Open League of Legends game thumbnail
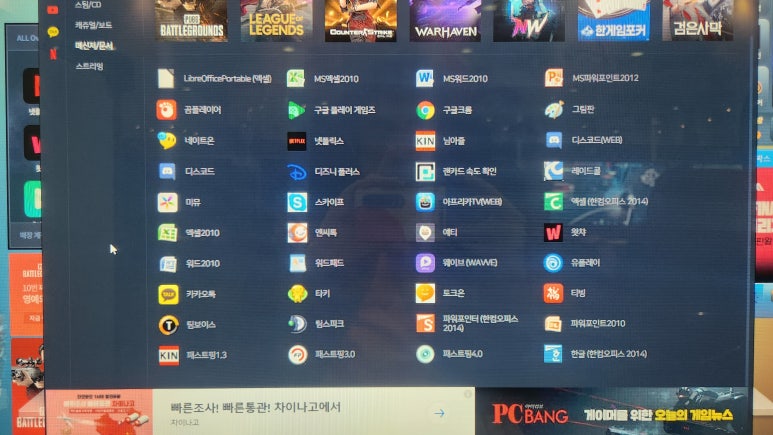 point(276,20)
